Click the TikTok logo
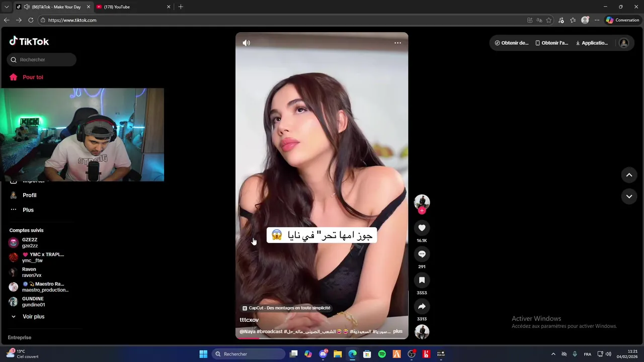Screen dimensions: 644x362 coord(29,41)
